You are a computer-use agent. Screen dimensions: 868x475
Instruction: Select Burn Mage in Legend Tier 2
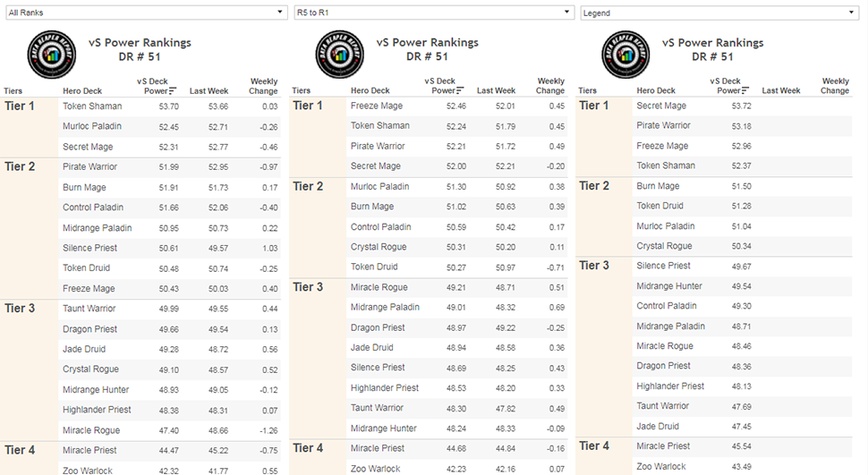[x=658, y=186]
